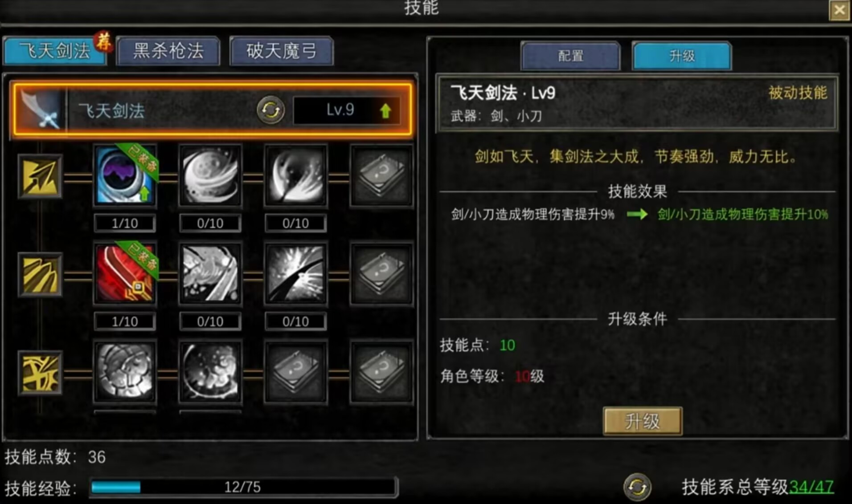Switch to the 黑杀枪法 tab
Image resolution: width=852 pixels, height=504 pixels.
[x=168, y=51]
